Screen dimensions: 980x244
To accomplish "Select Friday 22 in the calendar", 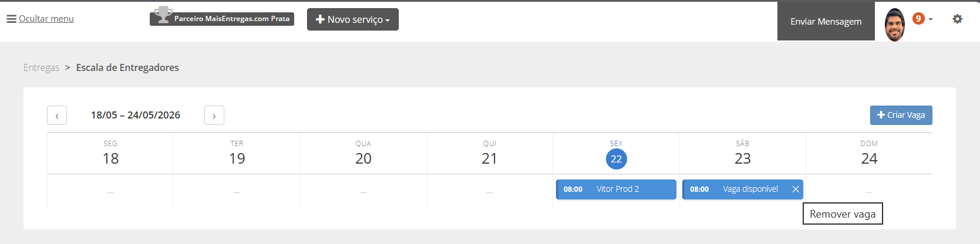I will tap(616, 159).
